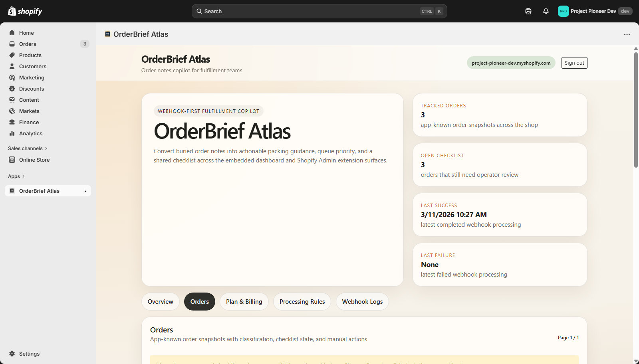
Task: Open Markets in the sidebar
Action: (x=48, y=111)
